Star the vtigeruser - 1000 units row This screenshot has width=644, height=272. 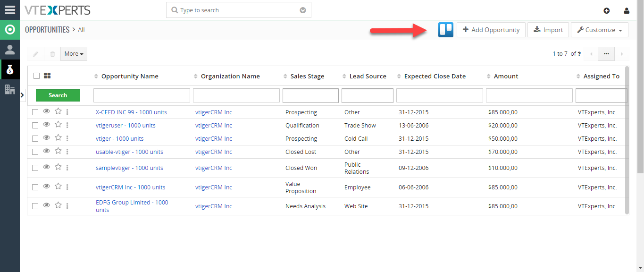click(58, 125)
